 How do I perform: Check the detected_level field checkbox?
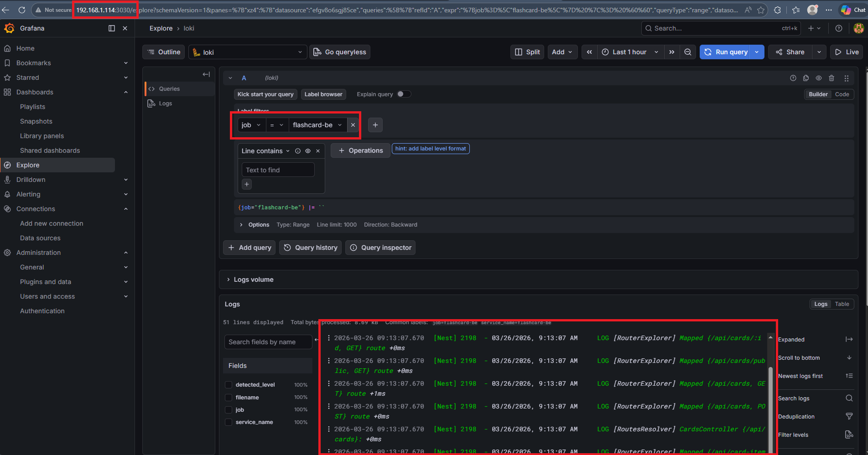(229, 385)
